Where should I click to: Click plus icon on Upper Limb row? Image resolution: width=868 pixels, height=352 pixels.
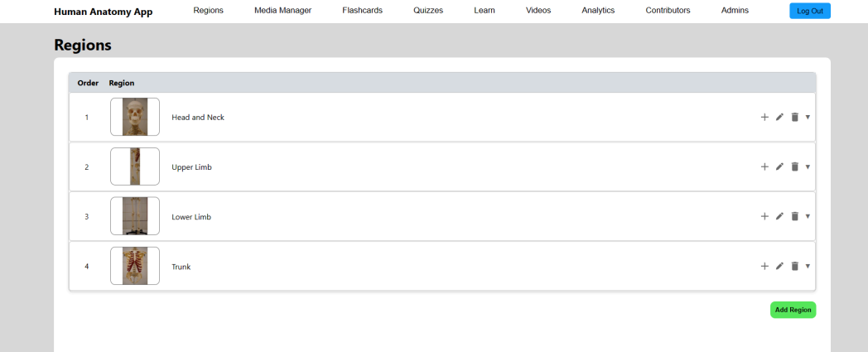point(764,166)
